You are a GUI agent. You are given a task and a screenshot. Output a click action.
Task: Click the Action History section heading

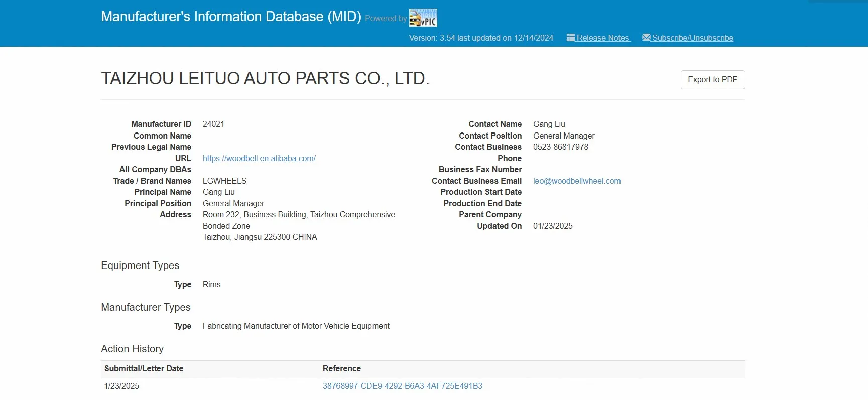(132, 349)
